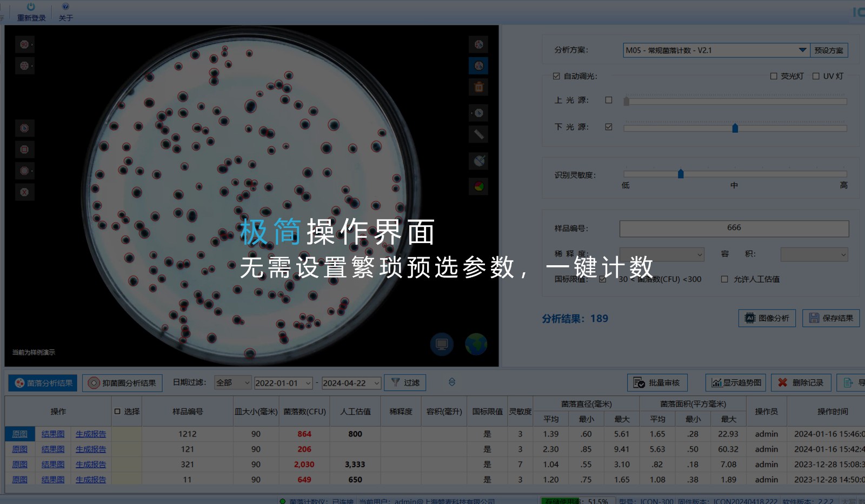Screen dimensions: 865x504
Task: Expand the 稀释度 dropdown
Action: click(700, 254)
